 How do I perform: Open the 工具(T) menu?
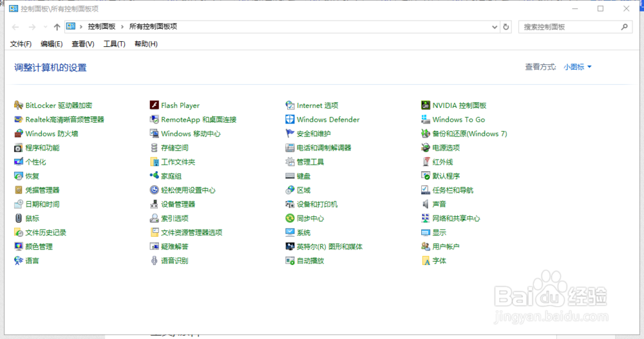pyautogui.click(x=114, y=44)
